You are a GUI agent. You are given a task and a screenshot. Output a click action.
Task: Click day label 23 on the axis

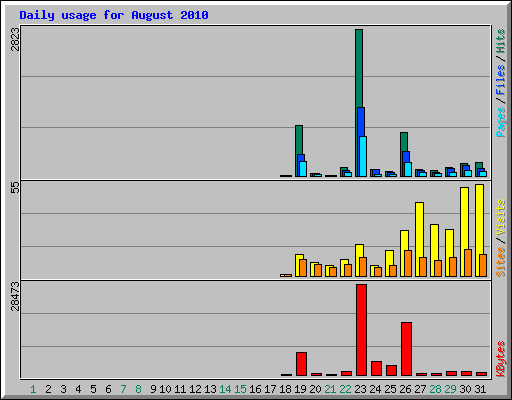[x=360, y=389]
